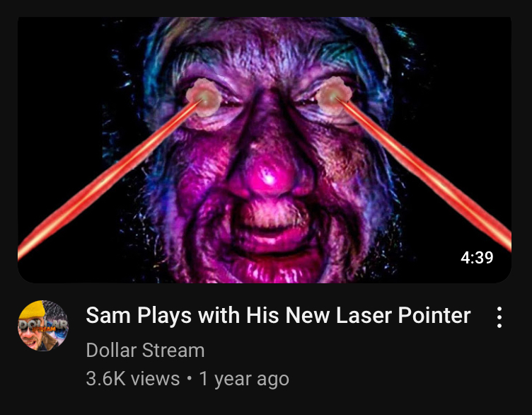This screenshot has height=415, width=532.
Task: Click the word 'Pointer' in the title
Action: pyautogui.click(x=434, y=315)
